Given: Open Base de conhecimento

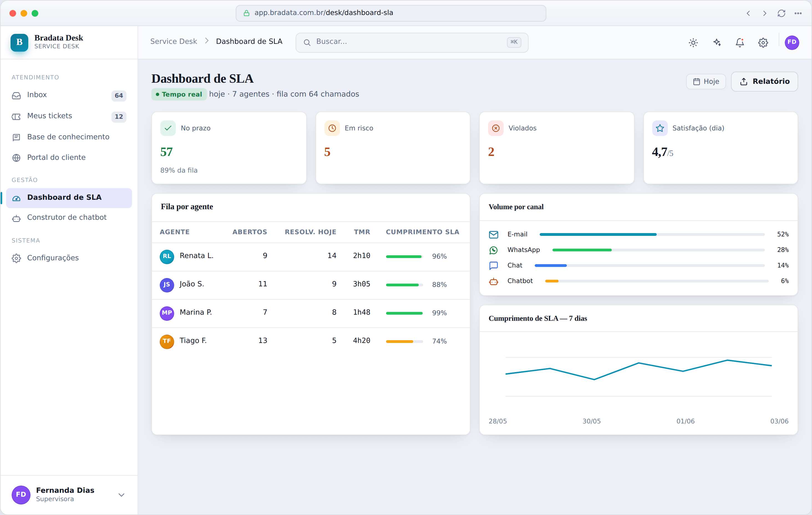Looking at the screenshot, I should (69, 137).
